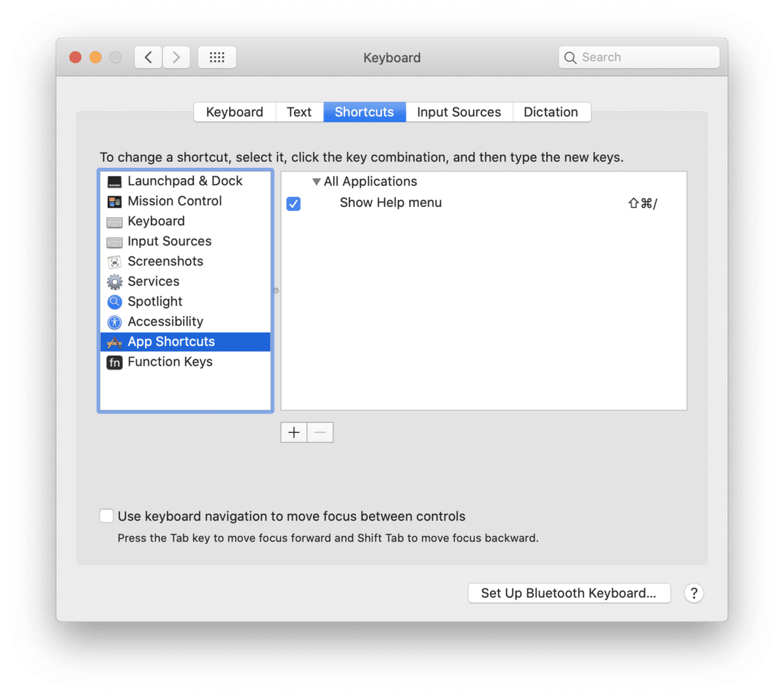784x696 pixels.
Task: Open the Dictation tab
Action: [x=551, y=112]
